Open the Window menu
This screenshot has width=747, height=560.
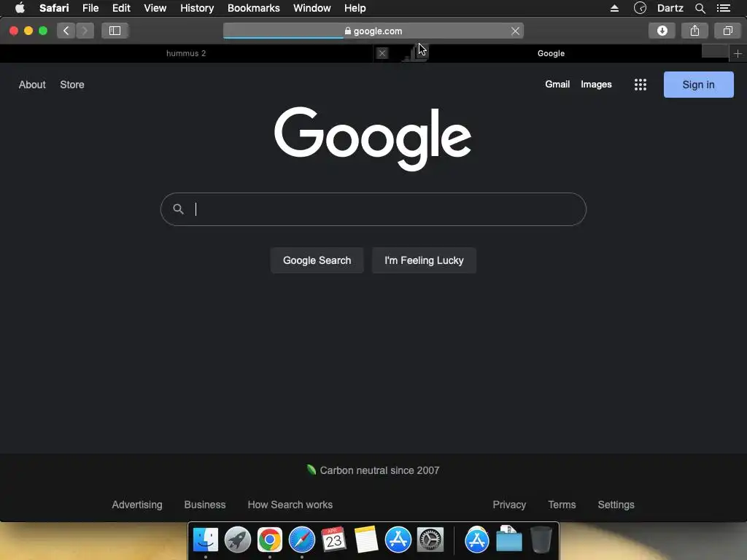[311, 8]
